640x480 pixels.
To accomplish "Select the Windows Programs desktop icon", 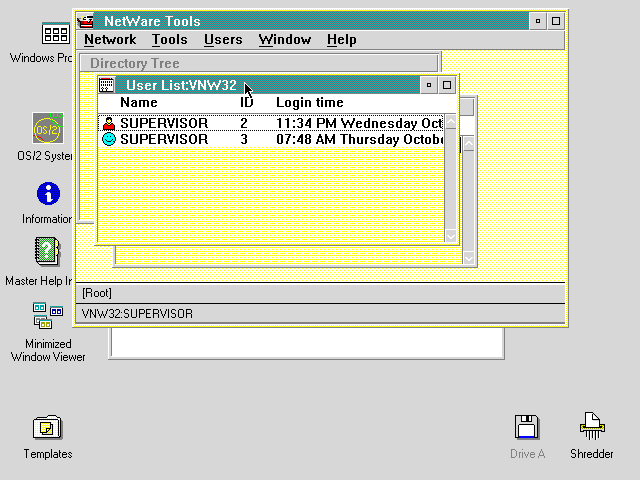I will tap(56, 33).
